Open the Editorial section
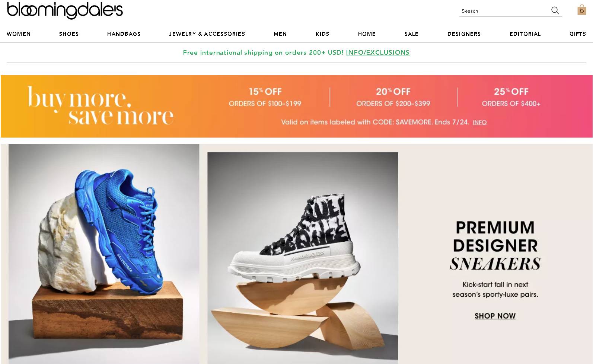Screen dimensions: 593x364 525,34
